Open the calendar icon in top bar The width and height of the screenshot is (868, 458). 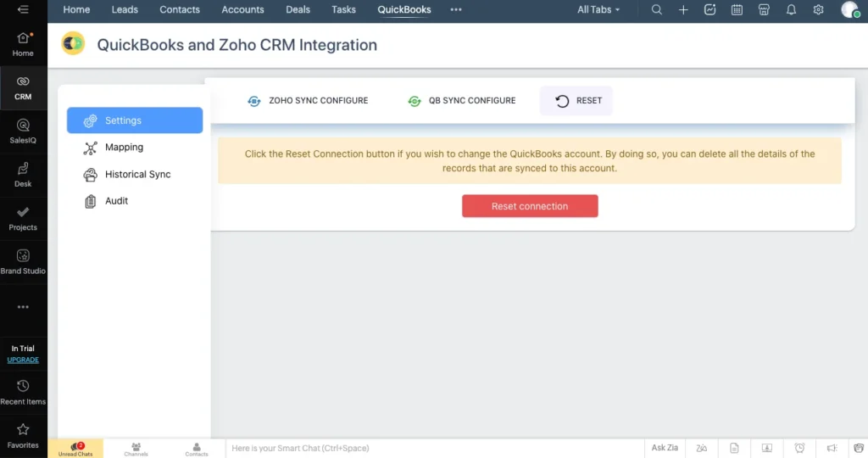[737, 9]
